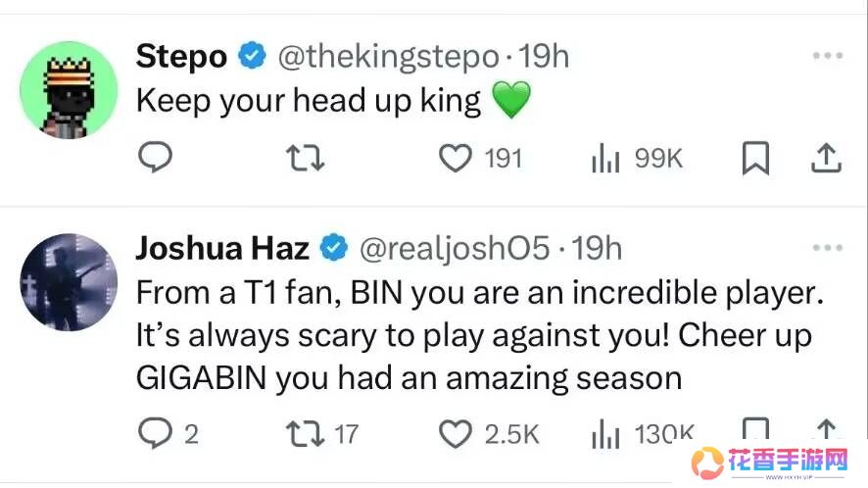
Task: Open the 19h timestamp on Stepo's tweet
Action: [544, 57]
